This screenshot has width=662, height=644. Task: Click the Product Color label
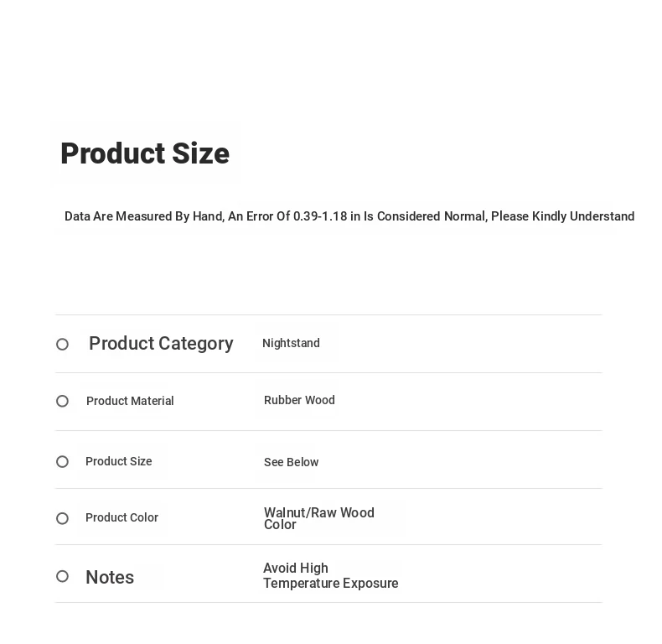pos(122,517)
